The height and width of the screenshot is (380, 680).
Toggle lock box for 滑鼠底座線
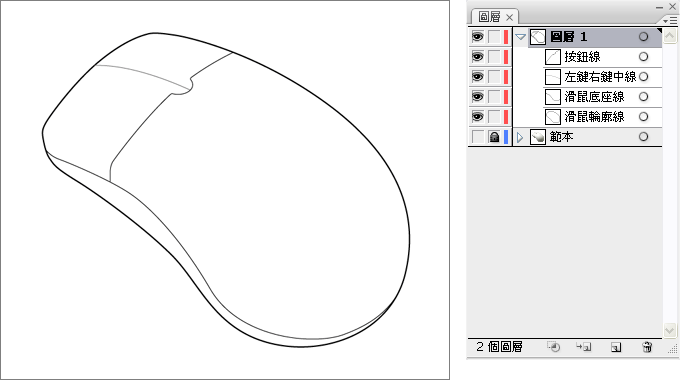(x=494, y=97)
